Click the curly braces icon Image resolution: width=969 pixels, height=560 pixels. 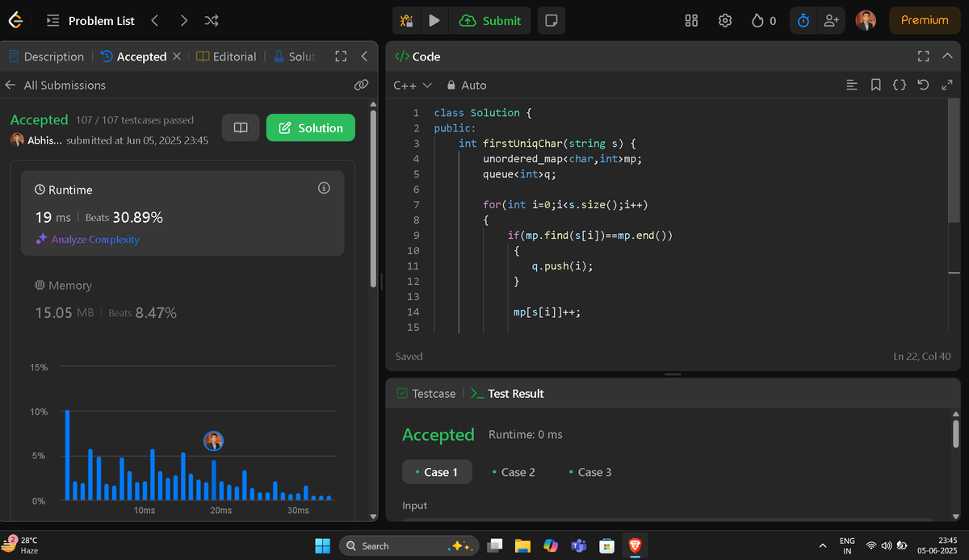899,85
